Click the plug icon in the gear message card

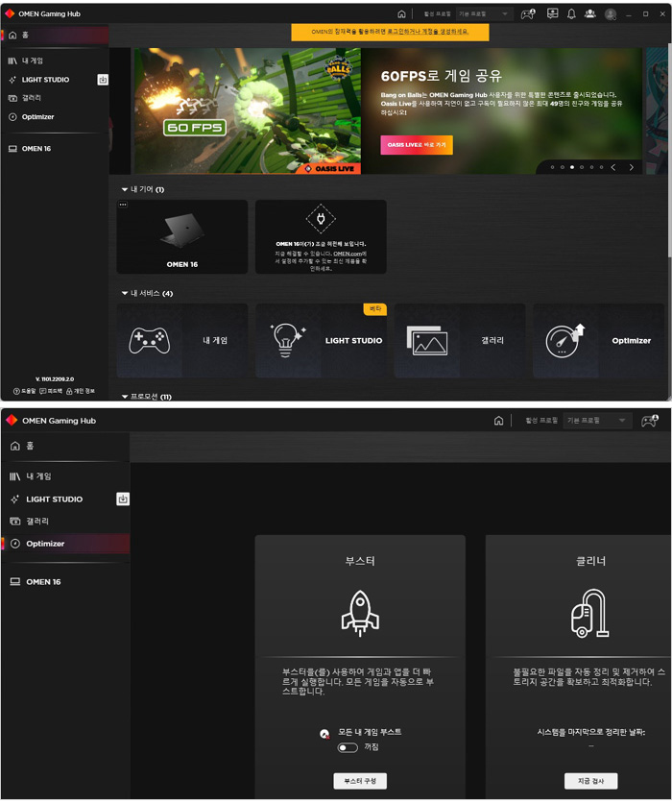[x=321, y=219]
